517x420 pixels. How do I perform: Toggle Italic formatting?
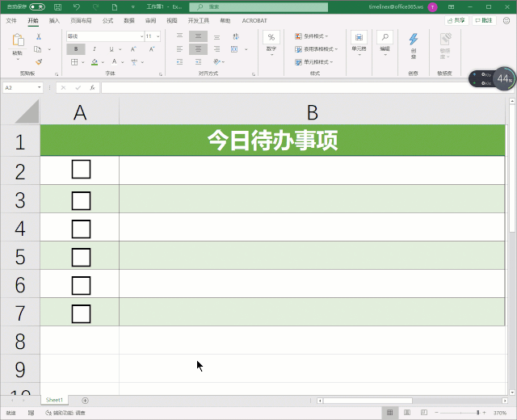tap(95, 49)
